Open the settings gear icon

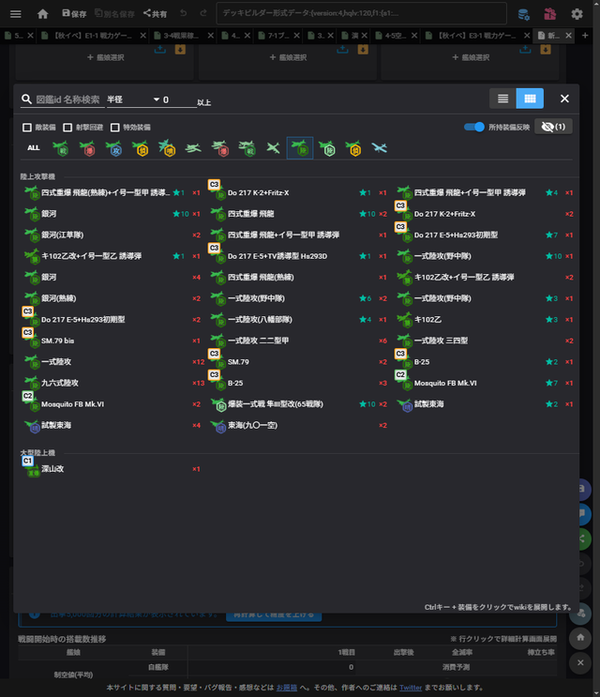click(577, 14)
